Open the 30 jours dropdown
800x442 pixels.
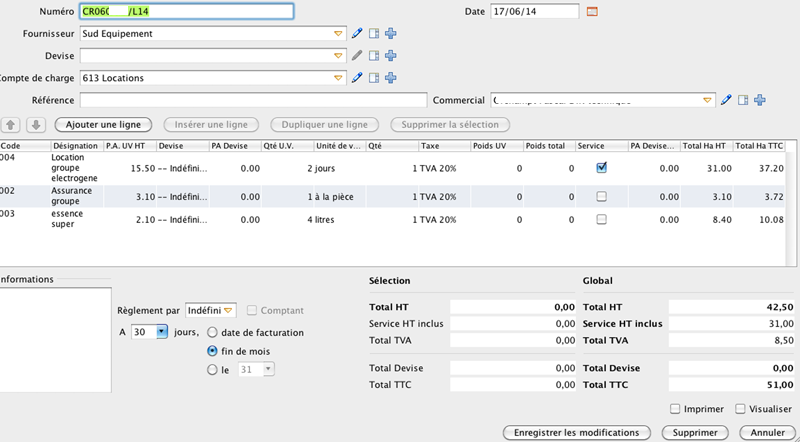tap(161, 332)
